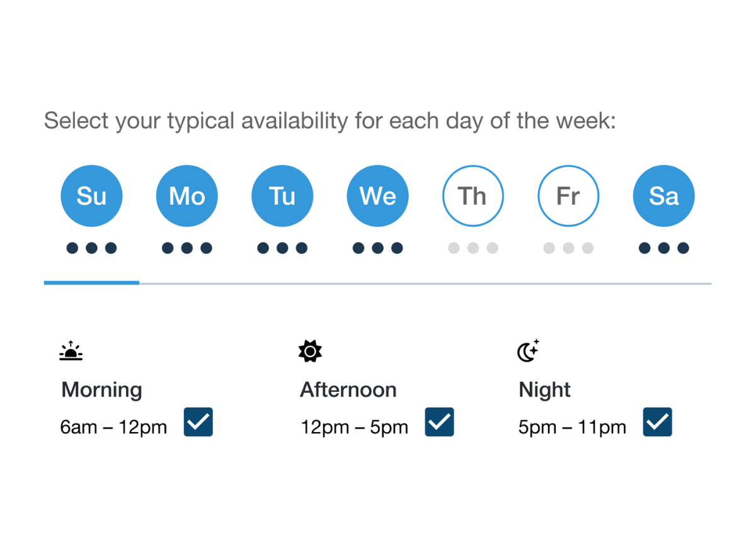Choose the Tu day circle

pyautogui.click(x=282, y=196)
